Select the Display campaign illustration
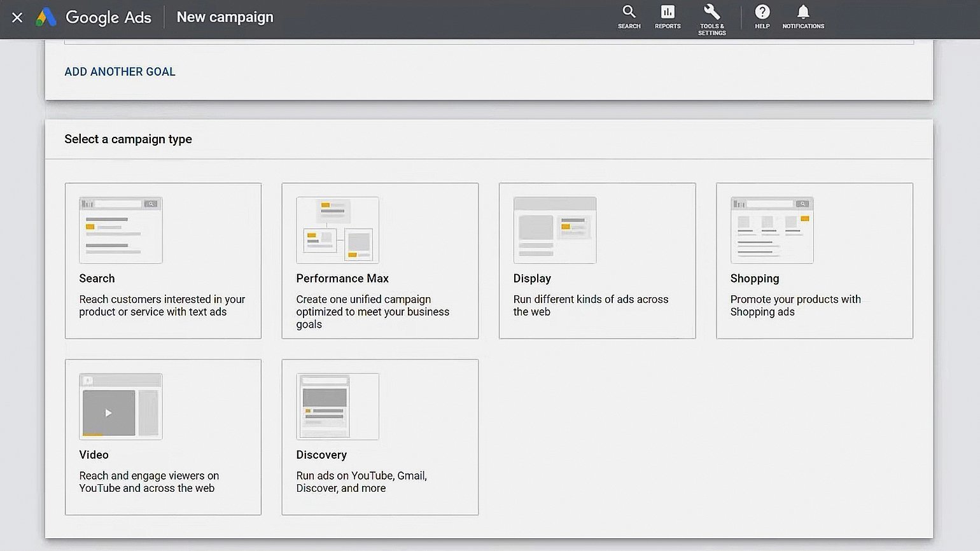 555,230
